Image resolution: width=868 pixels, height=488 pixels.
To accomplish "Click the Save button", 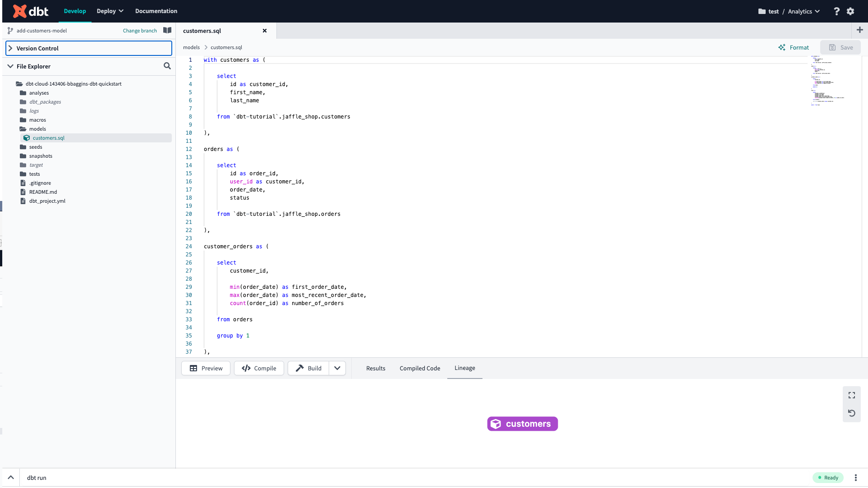I will click(840, 47).
